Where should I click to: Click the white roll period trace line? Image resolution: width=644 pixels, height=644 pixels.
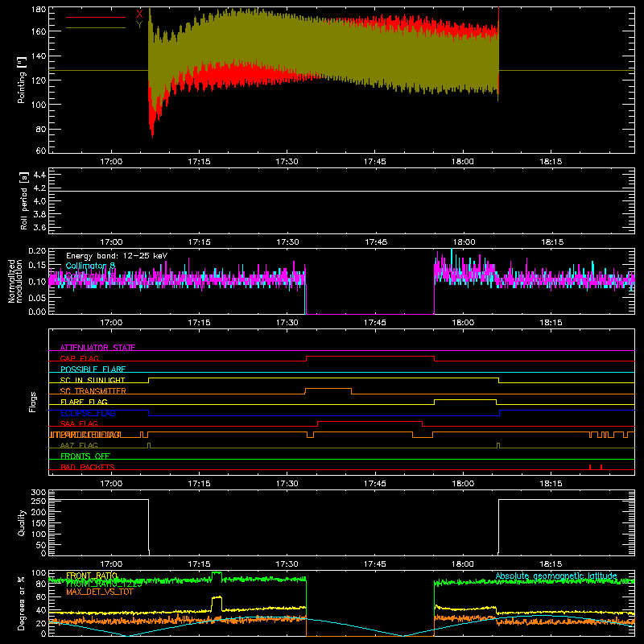coord(341,191)
